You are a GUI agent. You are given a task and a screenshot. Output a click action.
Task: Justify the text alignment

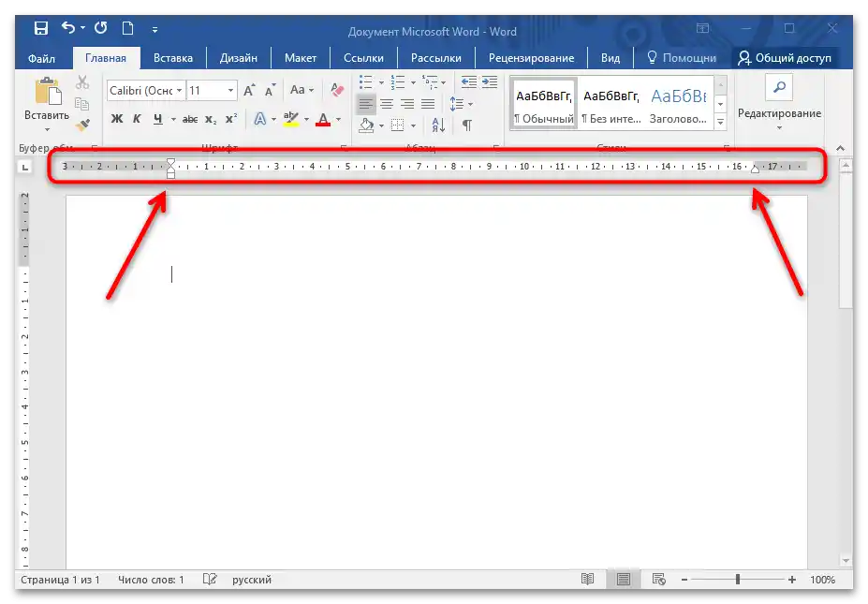pos(428,104)
